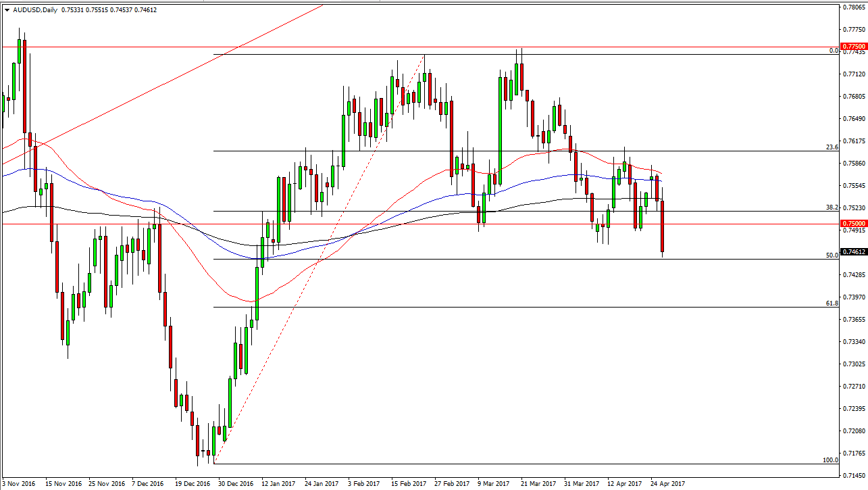Screen dimensions: 868x490
Task: Click the 0.77750 price axis label
Action: click(x=854, y=29)
